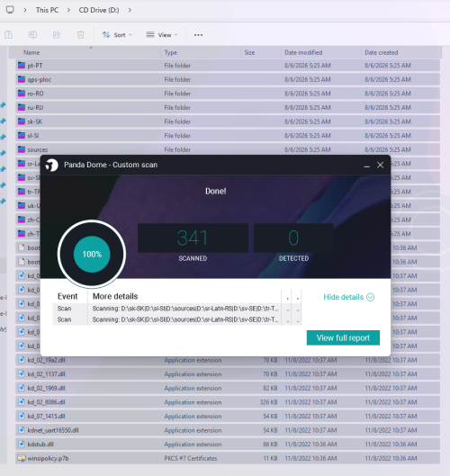450x476 pixels.
Task: Open the Sort dropdown in Explorer toolbar
Action: 117,35
